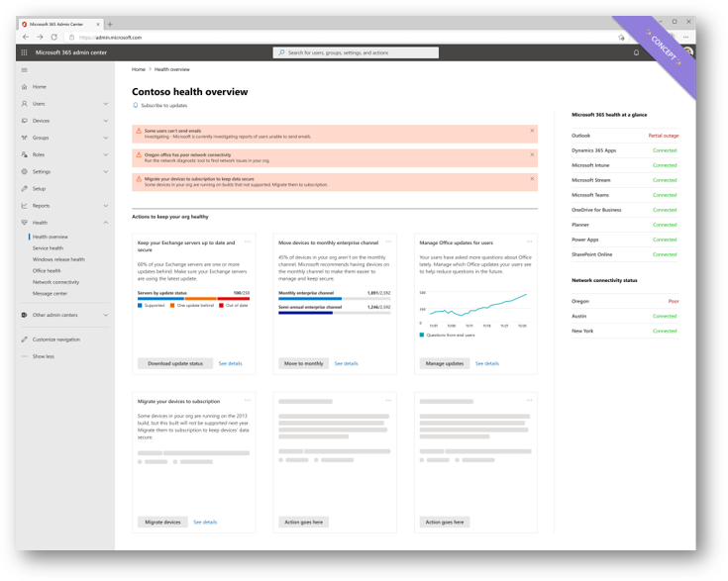Open See details on Manage Office updates card
This screenshot has width=728, height=581.
tap(487, 364)
